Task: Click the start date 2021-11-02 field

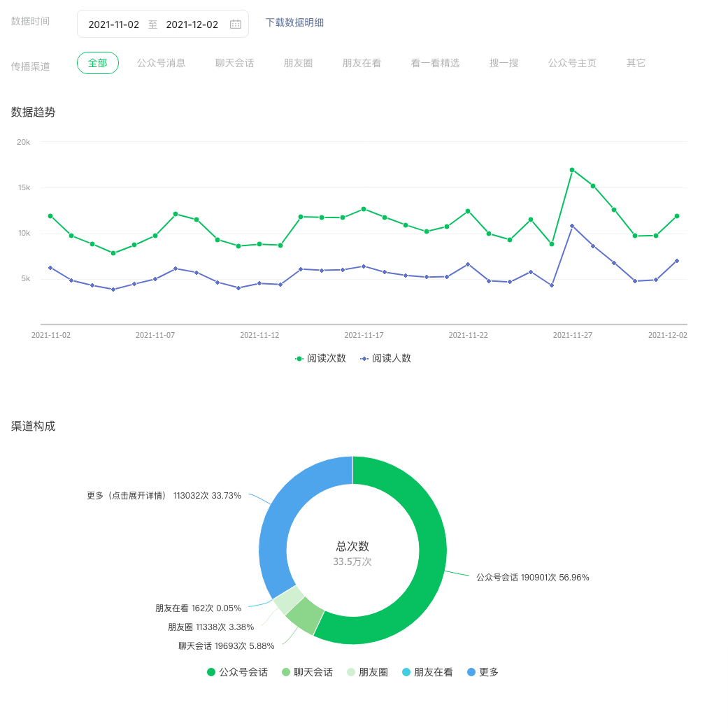Action: 114,24
